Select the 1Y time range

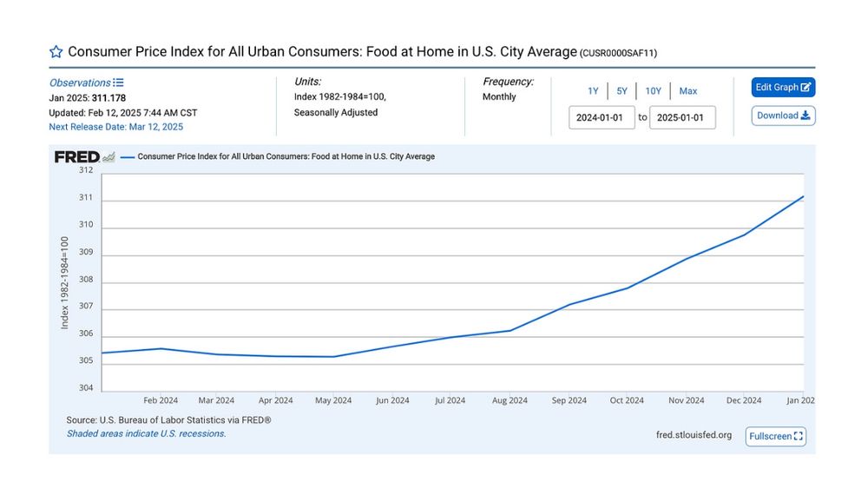tap(593, 91)
